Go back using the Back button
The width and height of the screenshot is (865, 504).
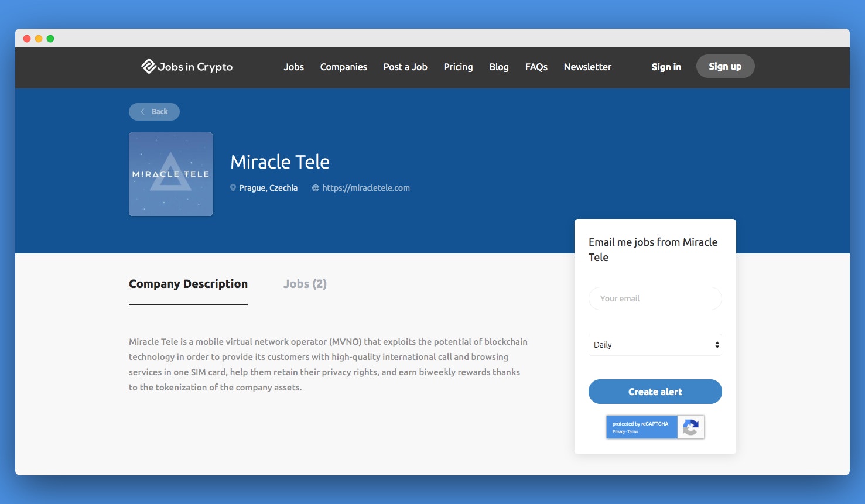point(154,111)
